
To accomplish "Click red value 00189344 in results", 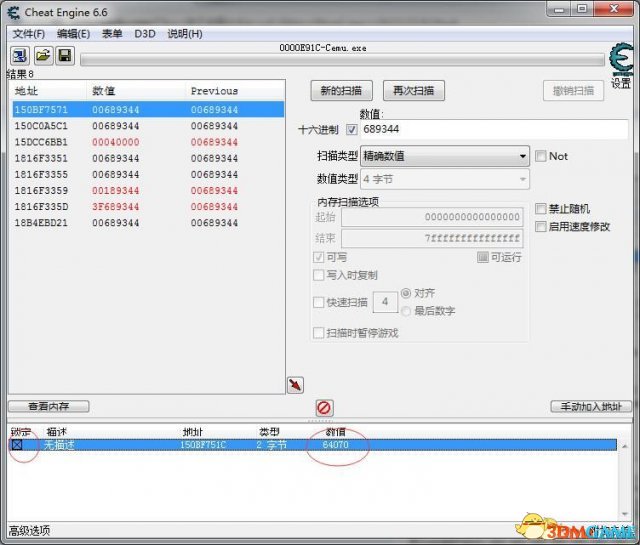I will [x=116, y=190].
